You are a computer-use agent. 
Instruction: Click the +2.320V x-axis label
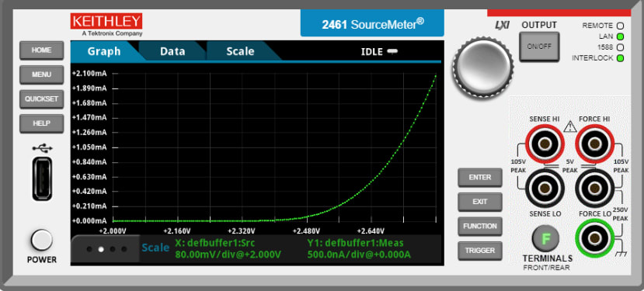coord(242,230)
